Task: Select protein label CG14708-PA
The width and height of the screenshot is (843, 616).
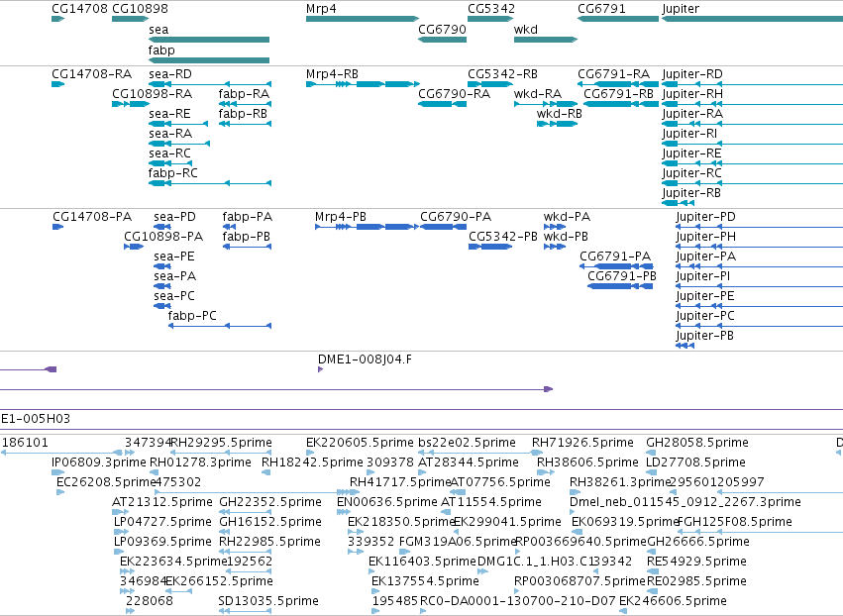Action: tap(92, 217)
